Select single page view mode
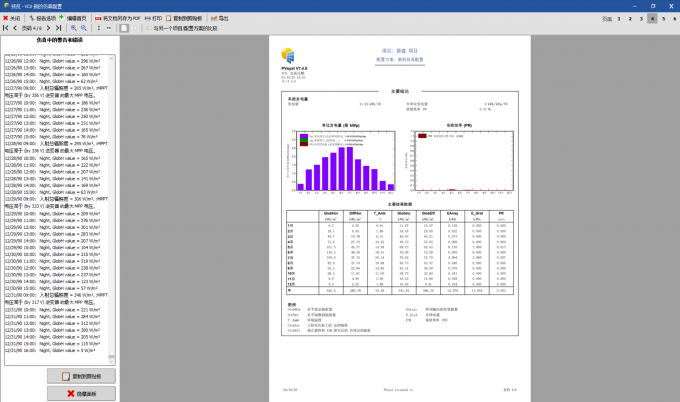680x402 pixels. pyautogui.click(x=124, y=28)
